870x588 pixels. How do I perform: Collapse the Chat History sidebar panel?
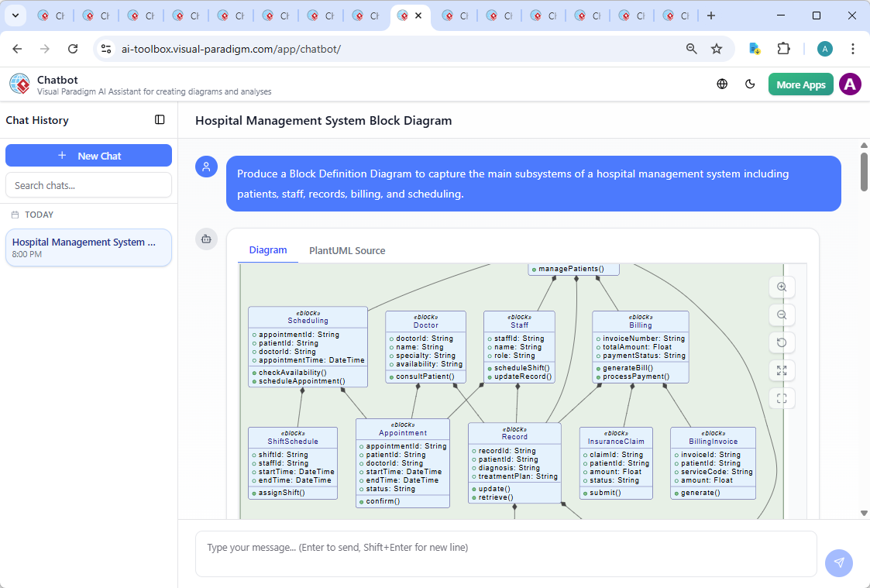tap(160, 120)
